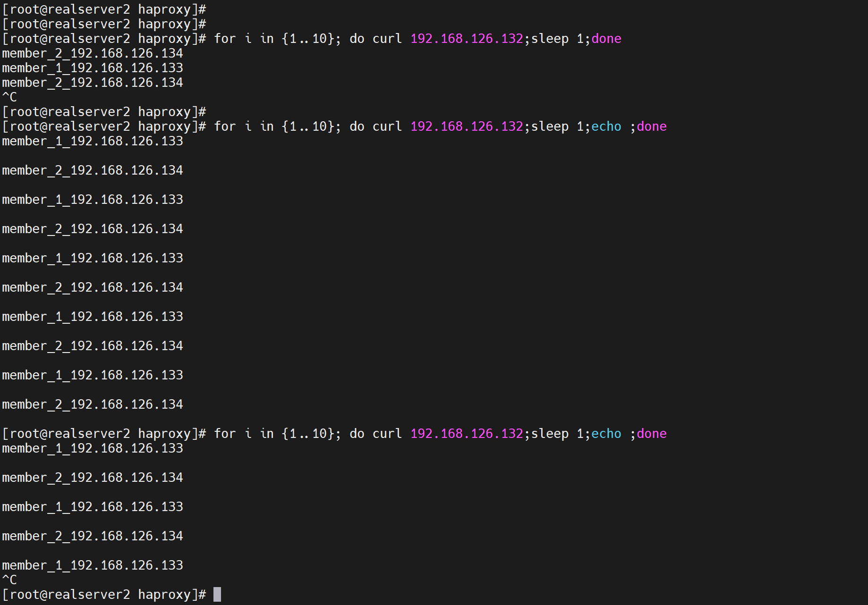Click the empty prompt right after the first ^C
This screenshot has width=868, height=605.
click(104, 112)
